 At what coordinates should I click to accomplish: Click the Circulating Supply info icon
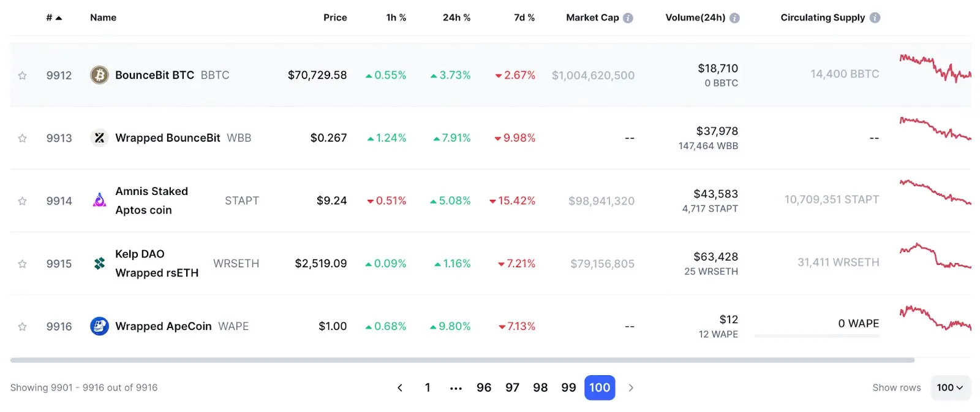point(875,18)
